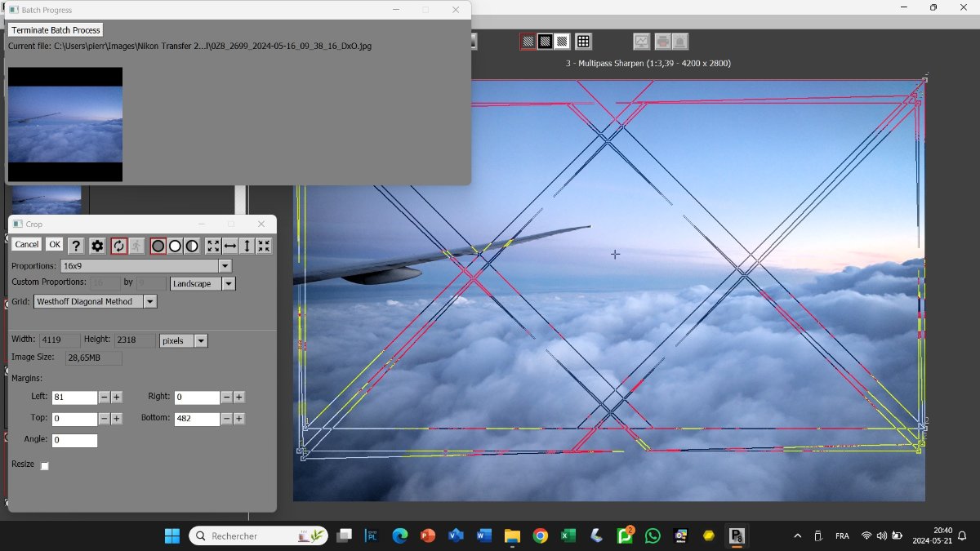Open the Proportions 16x9 dropdown
980x551 pixels.
[x=225, y=266]
